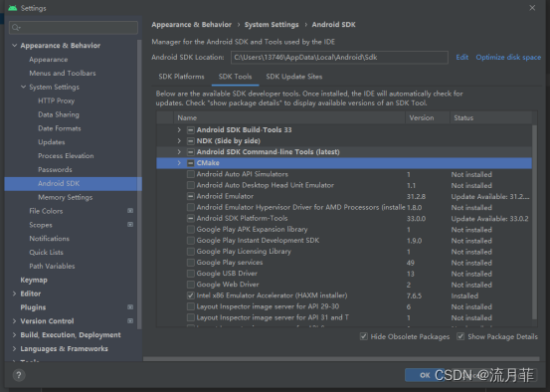Image resolution: width=550 pixels, height=392 pixels.
Task: Open the Keymap settings
Action: [x=34, y=280]
